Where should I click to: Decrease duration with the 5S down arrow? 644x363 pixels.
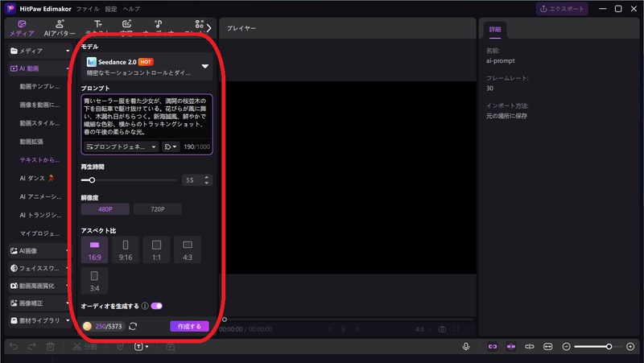pos(206,183)
